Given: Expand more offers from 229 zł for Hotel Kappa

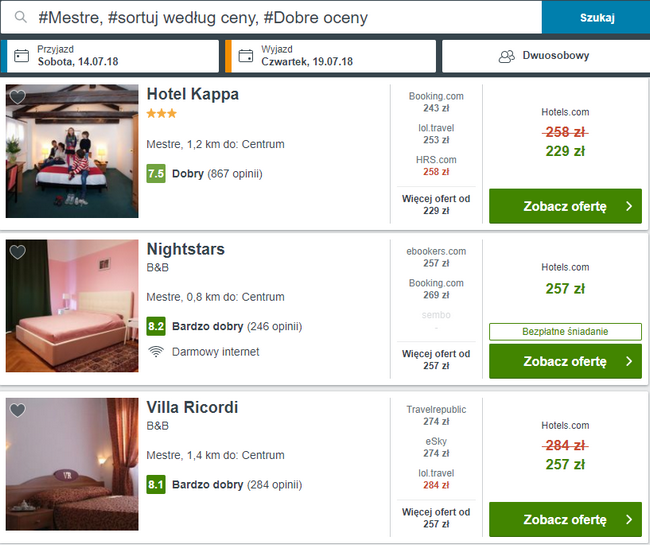Looking at the screenshot, I should click(436, 204).
